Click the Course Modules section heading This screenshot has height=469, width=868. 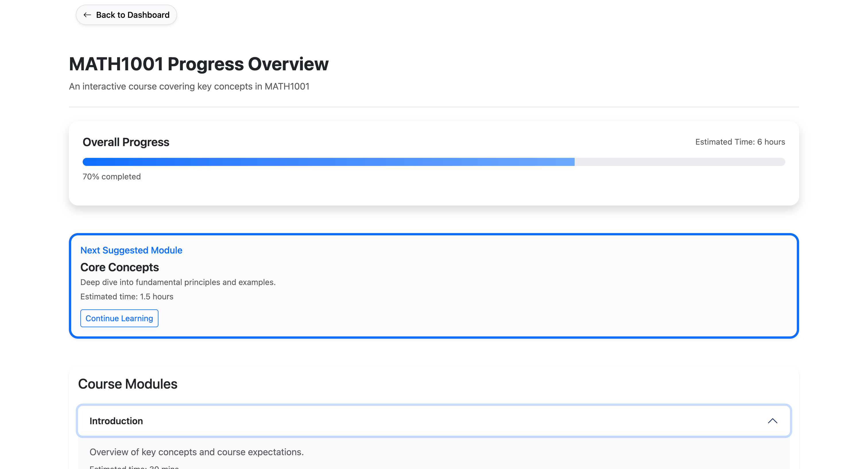click(127, 384)
